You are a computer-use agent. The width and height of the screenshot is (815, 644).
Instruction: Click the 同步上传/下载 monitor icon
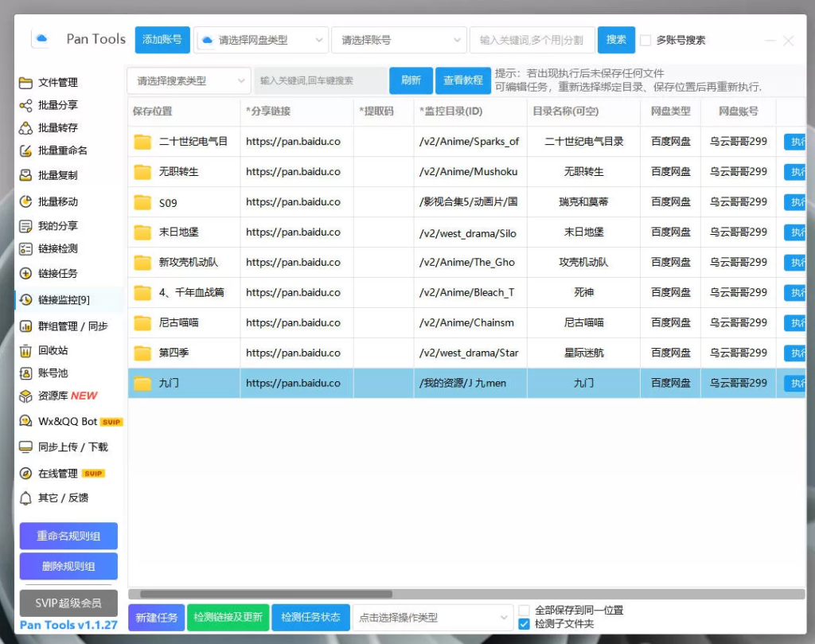point(25,447)
